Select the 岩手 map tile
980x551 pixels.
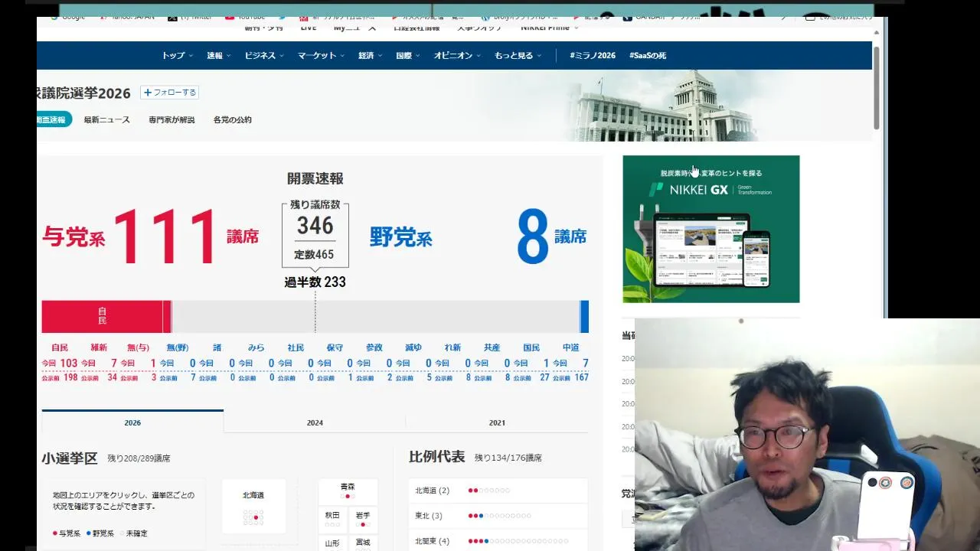tap(363, 520)
